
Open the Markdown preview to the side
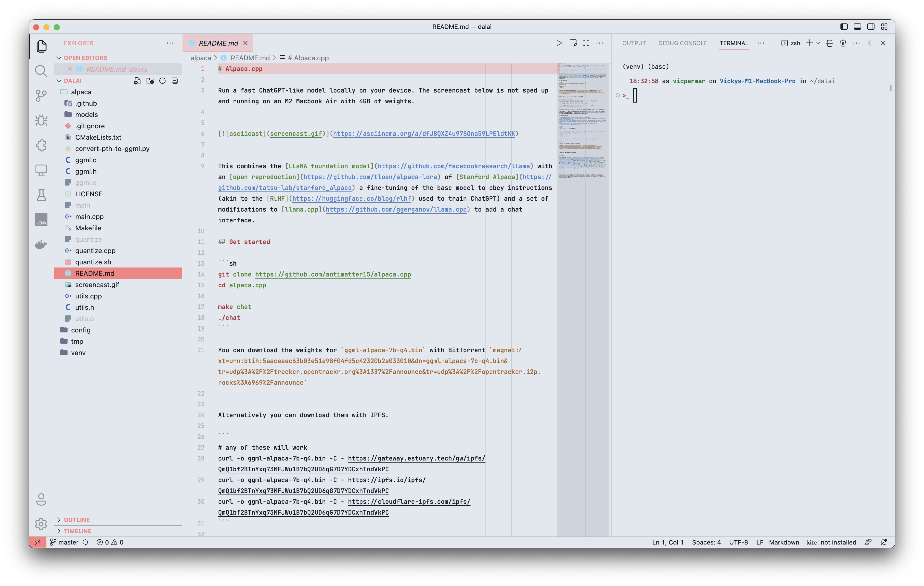tap(573, 43)
